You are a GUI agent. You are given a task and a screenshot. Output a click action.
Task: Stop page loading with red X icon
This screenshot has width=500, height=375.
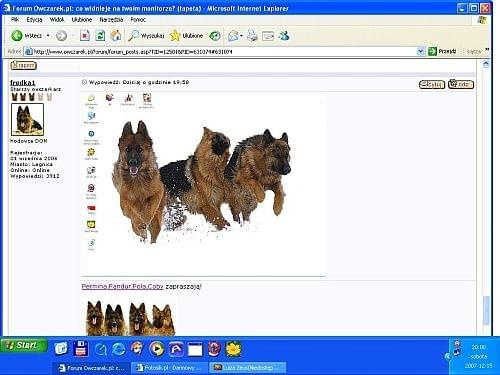[85, 35]
